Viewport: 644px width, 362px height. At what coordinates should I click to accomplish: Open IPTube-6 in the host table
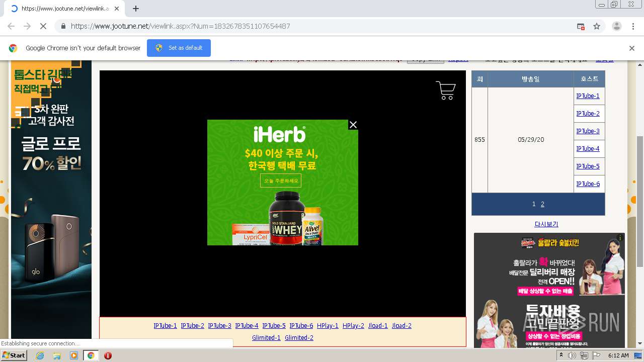[588, 184]
